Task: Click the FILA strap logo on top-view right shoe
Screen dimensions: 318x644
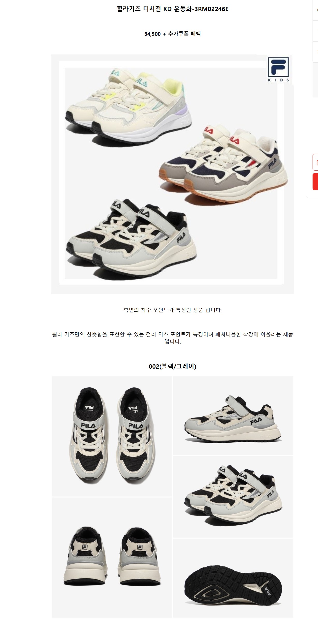Action: click(136, 426)
